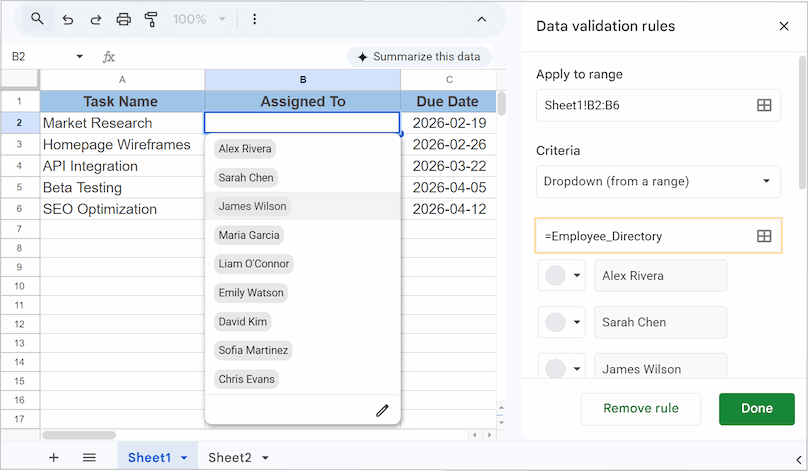Select the 2026-04-12 due date cell
Viewport: 808px width, 471px height.
[448, 209]
